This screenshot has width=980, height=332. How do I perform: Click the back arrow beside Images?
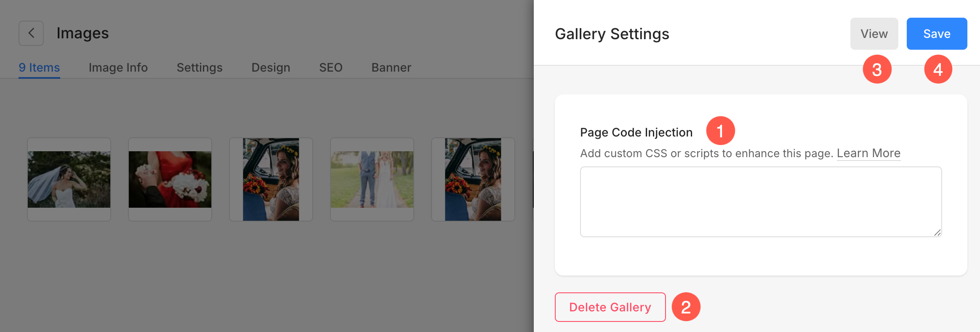pyautogui.click(x=31, y=33)
